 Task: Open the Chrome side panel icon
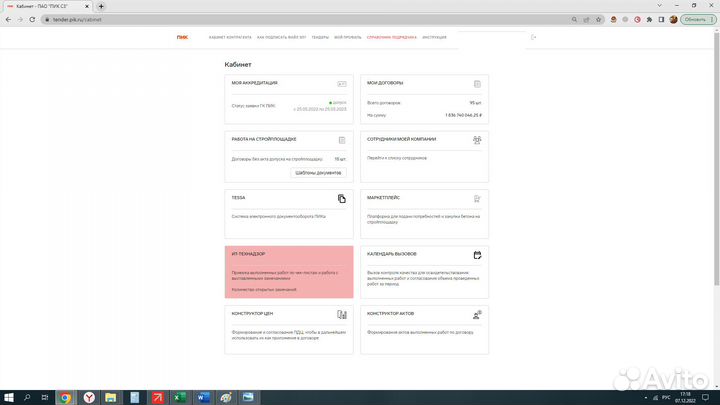(661, 20)
